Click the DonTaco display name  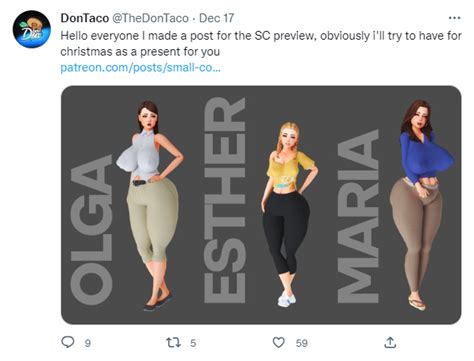tap(85, 18)
